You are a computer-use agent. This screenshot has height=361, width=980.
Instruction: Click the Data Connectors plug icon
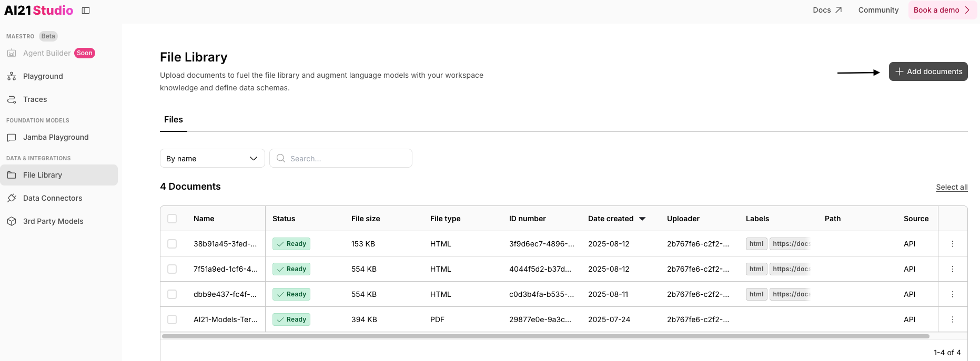[x=12, y=198]
